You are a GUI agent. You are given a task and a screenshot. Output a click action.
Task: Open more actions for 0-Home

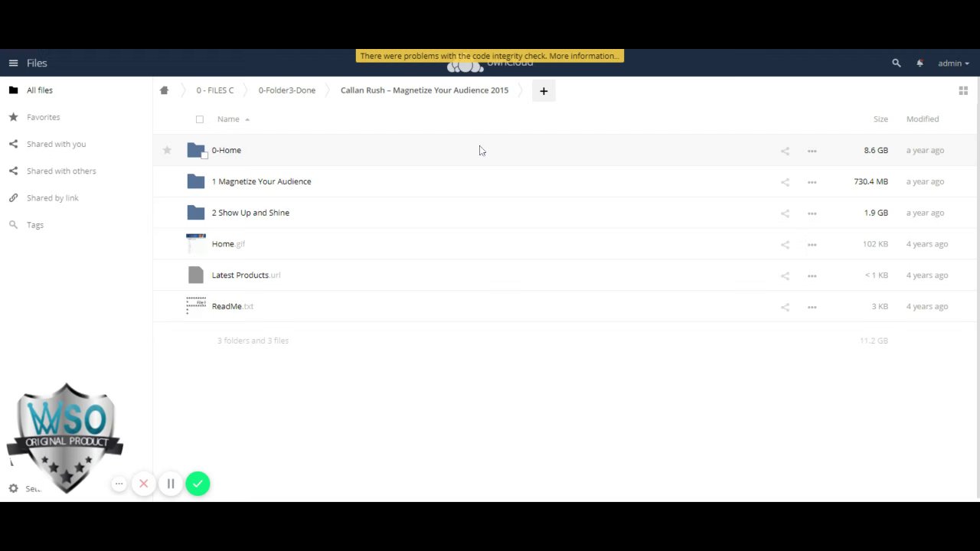click(x=812, y=151)
